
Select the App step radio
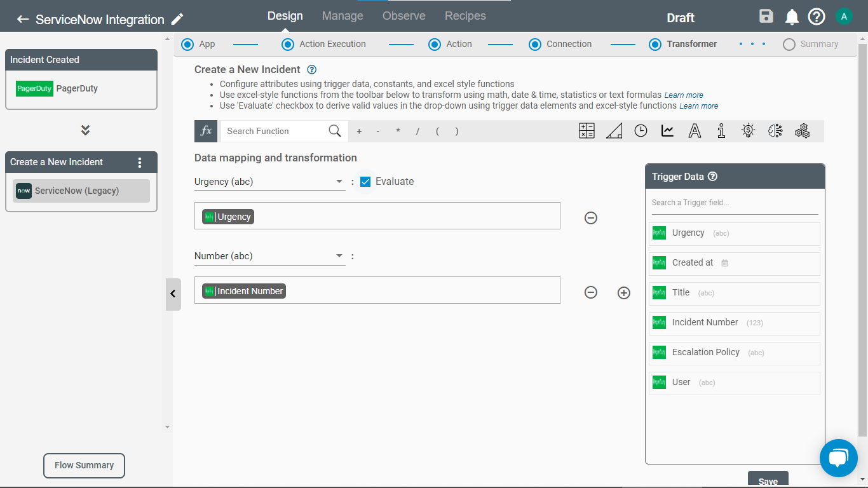point(187,44)
